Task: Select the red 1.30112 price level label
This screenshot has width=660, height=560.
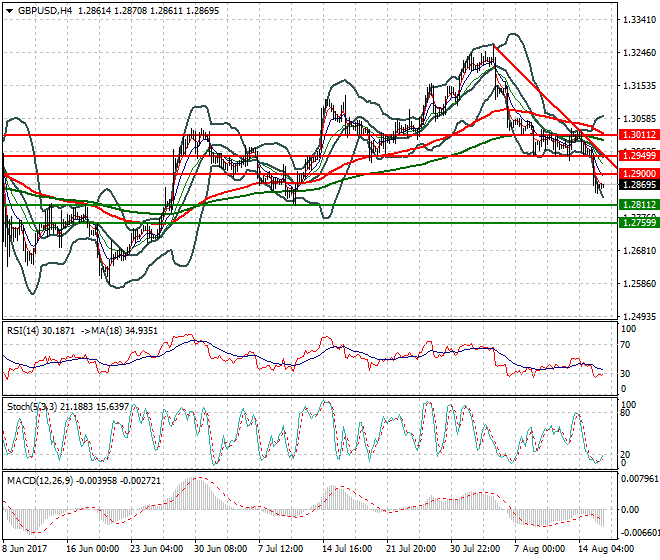Action: click(639, 135)
